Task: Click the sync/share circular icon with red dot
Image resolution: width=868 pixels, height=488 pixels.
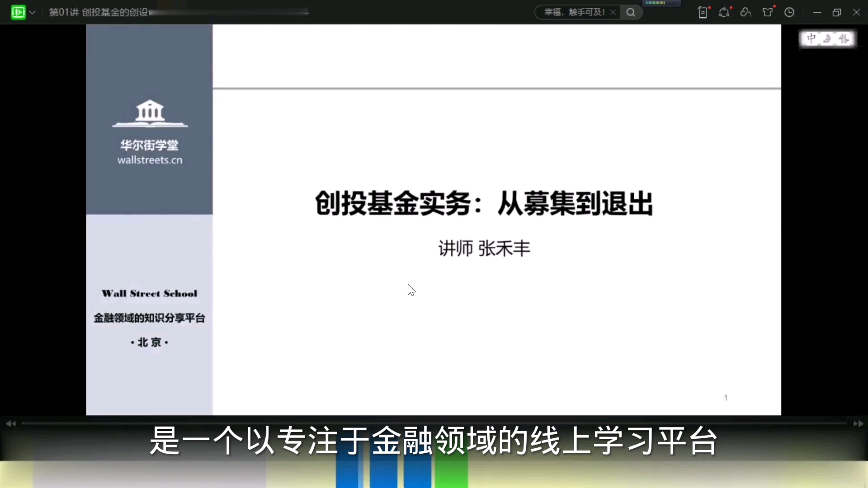Action: 725,12
